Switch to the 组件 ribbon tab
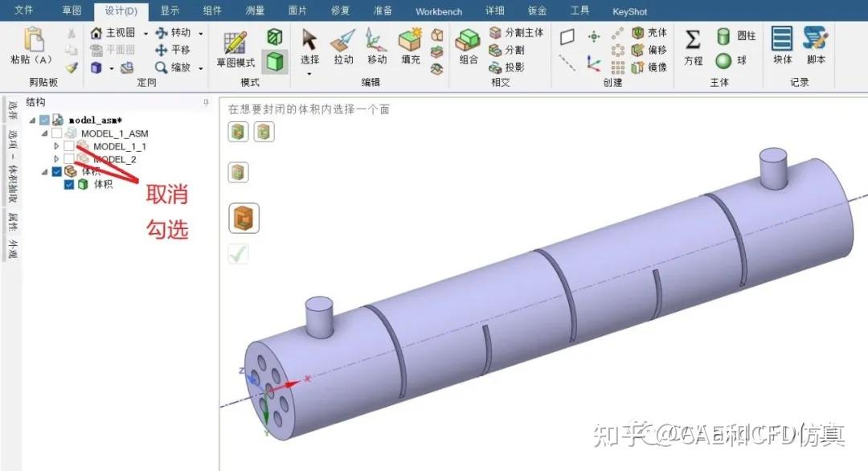Viewport: 868px width, 471px height. coord(213,10)
